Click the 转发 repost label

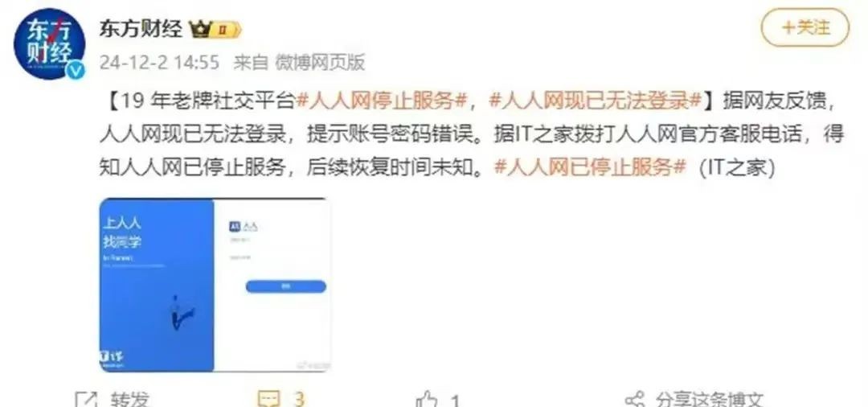[x=130, y=400]
